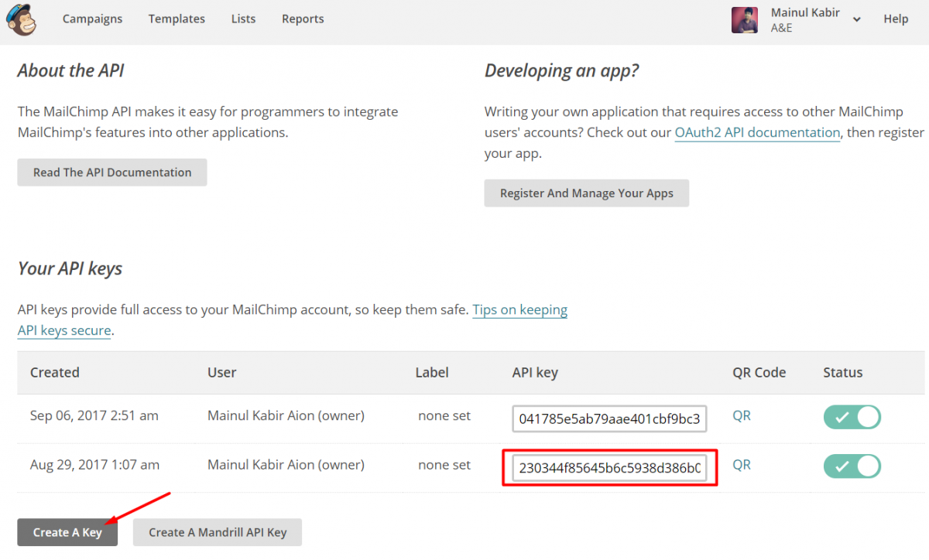Open the account dropdown next to Mainul Kabir

[856, 19]
